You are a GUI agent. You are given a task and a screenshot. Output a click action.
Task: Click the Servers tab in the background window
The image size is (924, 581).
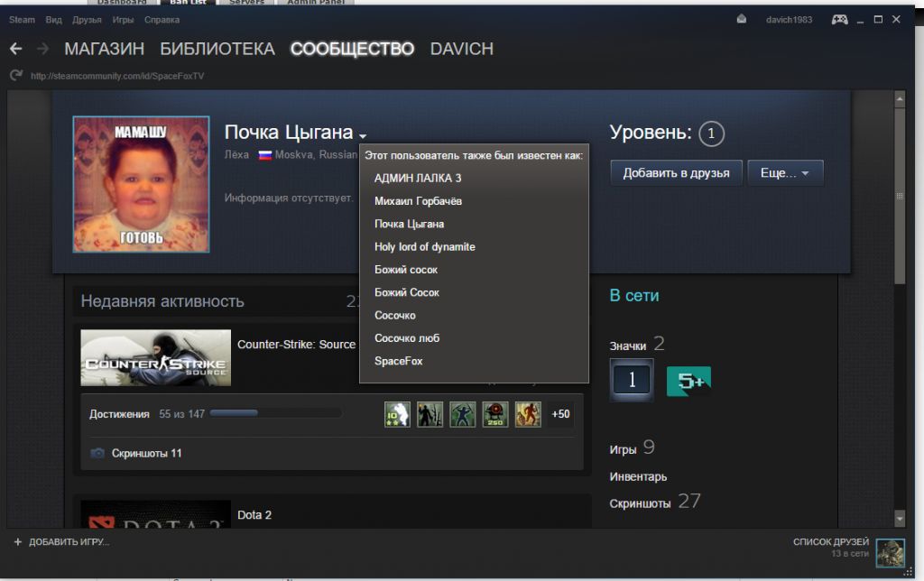tap(247, 2)
